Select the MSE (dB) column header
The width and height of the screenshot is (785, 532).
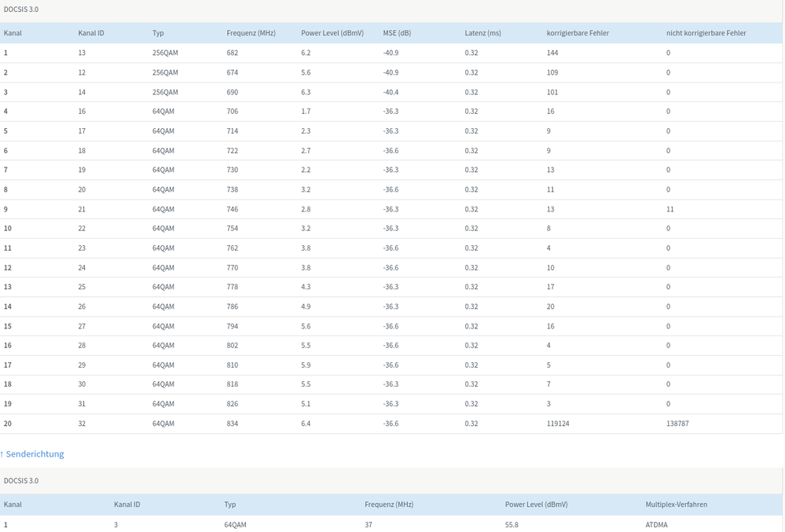pos(397,33)
